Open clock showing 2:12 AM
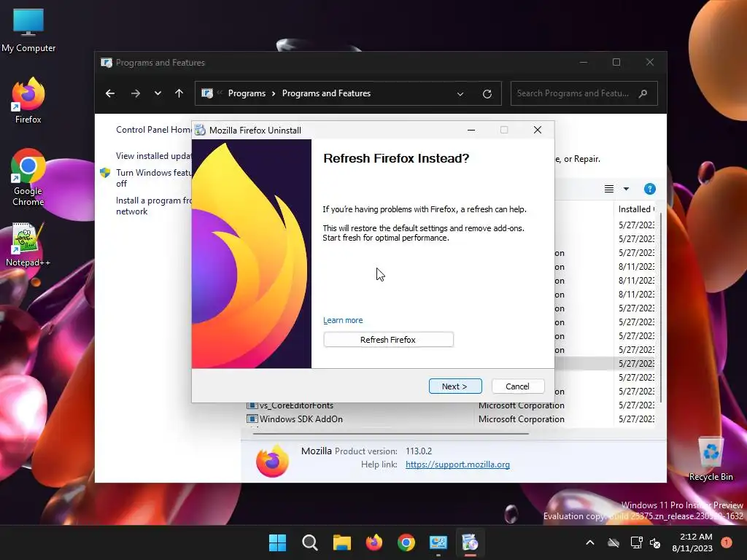The image size is (747, 560). 692,542
